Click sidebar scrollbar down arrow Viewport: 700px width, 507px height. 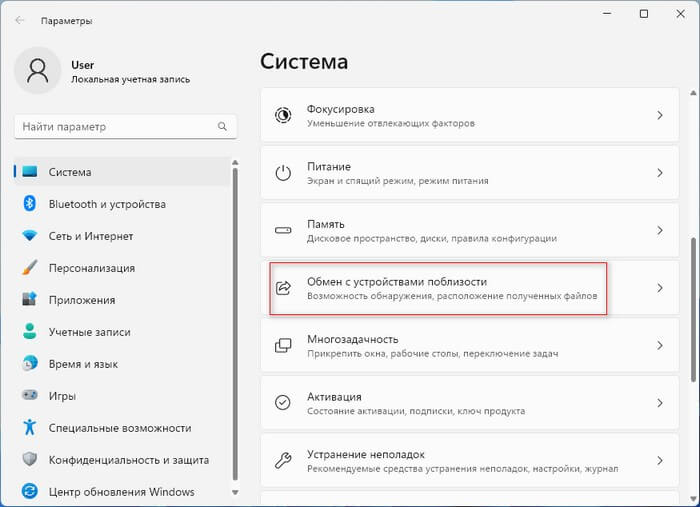235,492
